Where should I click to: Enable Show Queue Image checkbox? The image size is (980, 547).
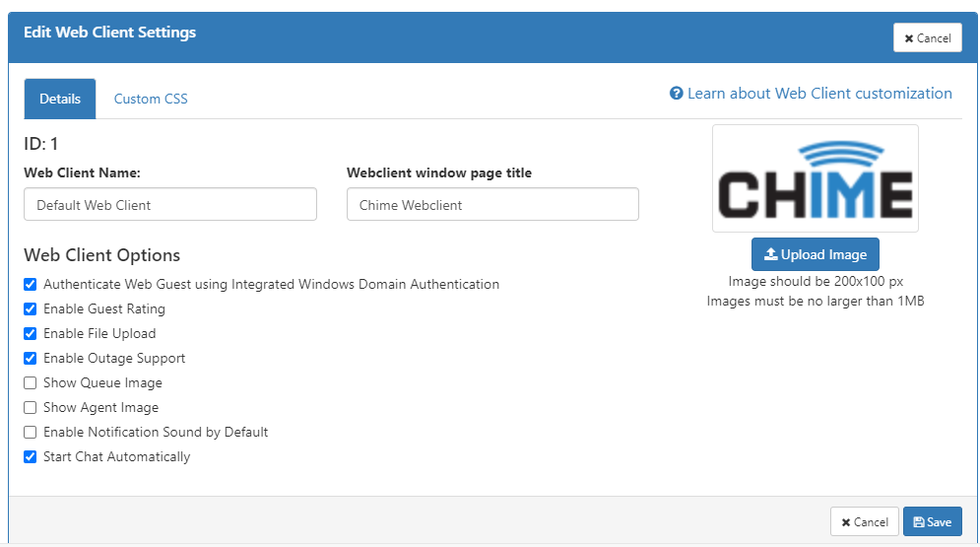[x=30, y=383]
